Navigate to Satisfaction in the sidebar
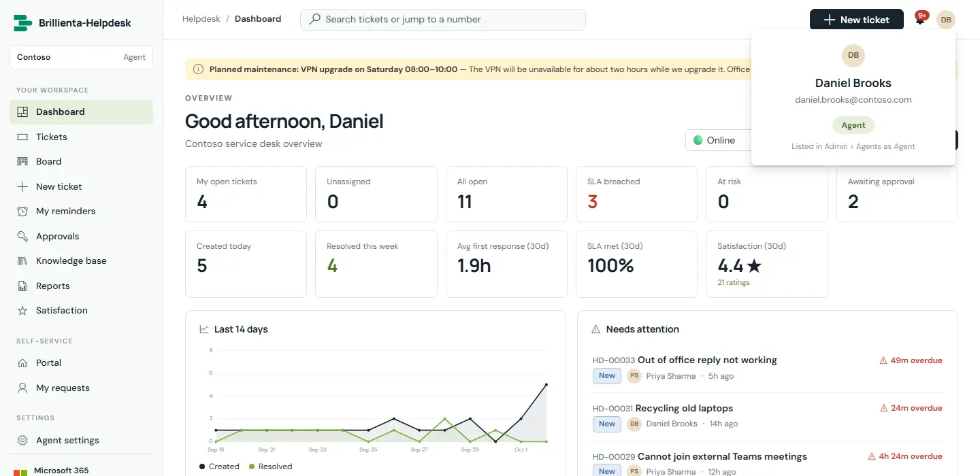 pyautogui.click(x=81, y=311)
